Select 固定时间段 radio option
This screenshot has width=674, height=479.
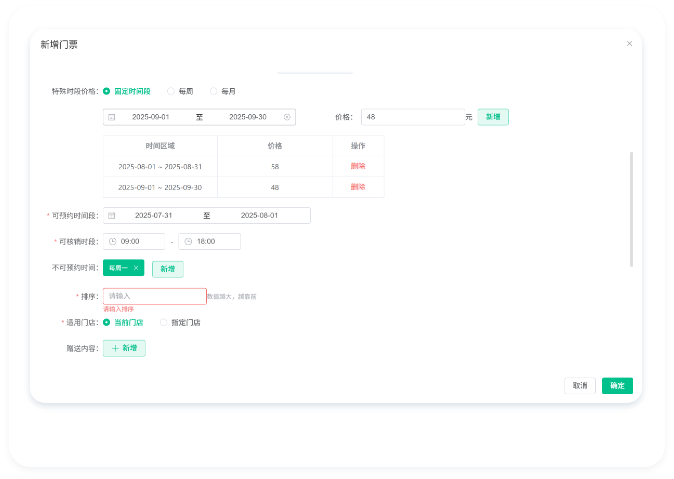[x=107, y=91]
